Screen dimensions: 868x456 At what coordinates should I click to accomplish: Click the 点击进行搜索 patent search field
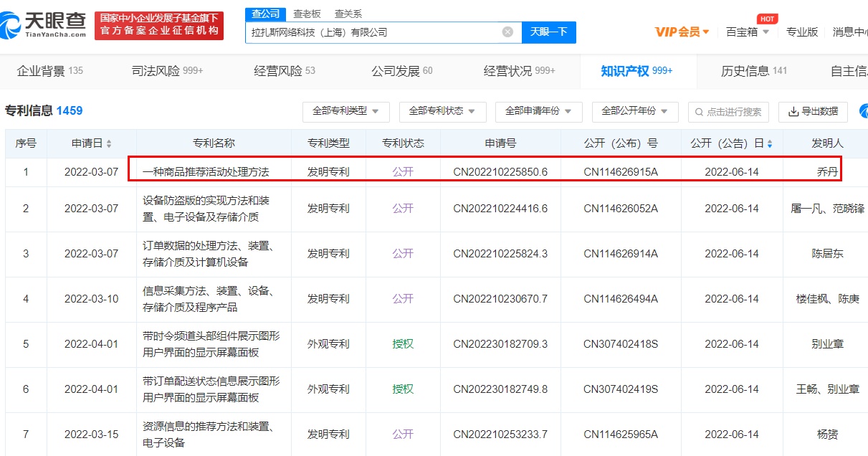tap(728, 112)
